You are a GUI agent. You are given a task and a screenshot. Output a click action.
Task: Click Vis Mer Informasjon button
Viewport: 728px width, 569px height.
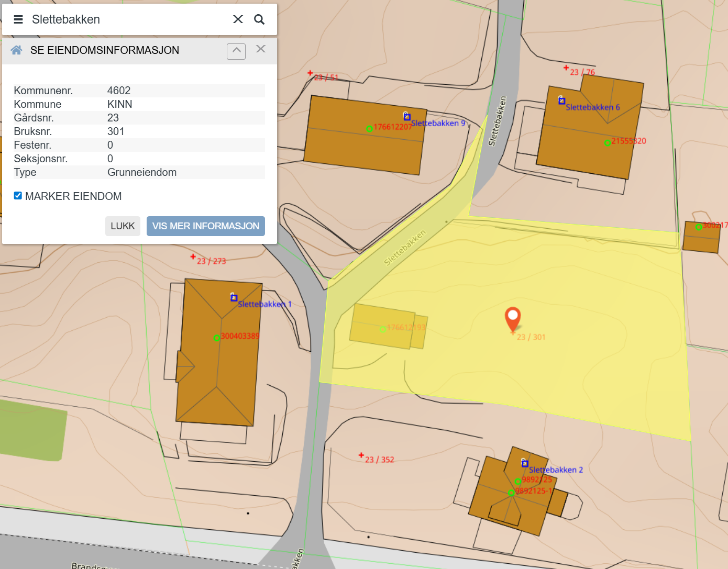click(206, 226)
